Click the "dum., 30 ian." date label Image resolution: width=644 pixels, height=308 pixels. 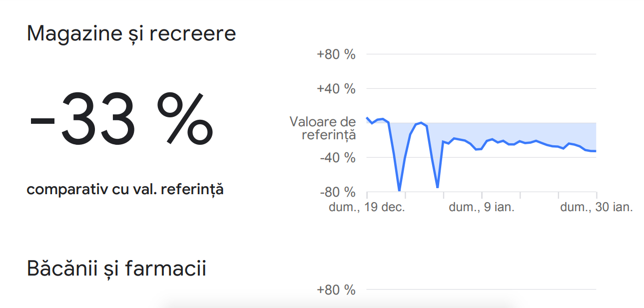click(597, 207)
